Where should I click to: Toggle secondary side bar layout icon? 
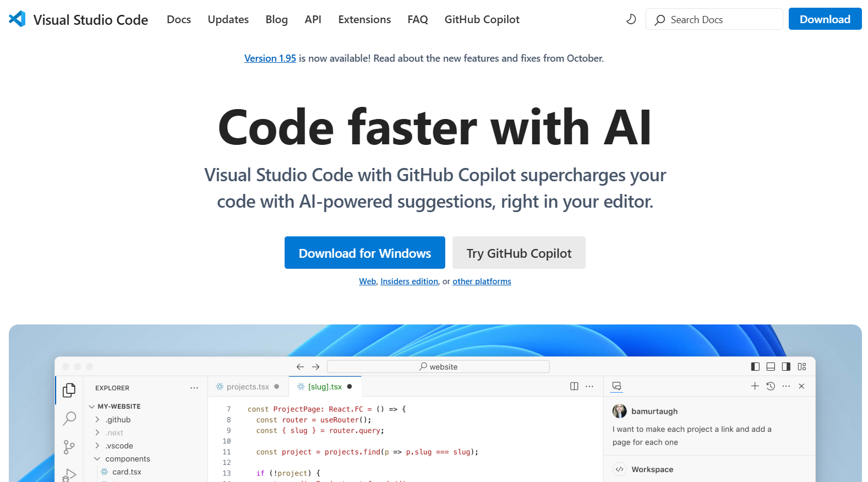(786, 367)
